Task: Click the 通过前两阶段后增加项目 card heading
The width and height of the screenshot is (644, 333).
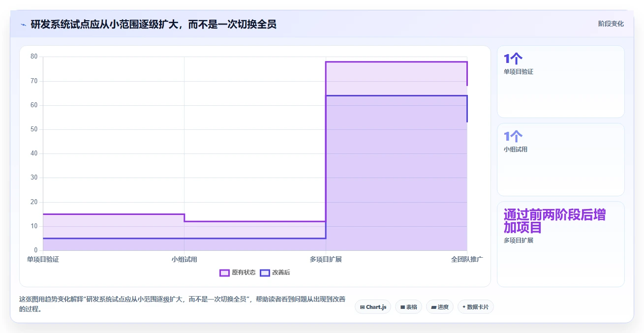Action: tap(554, 221)
